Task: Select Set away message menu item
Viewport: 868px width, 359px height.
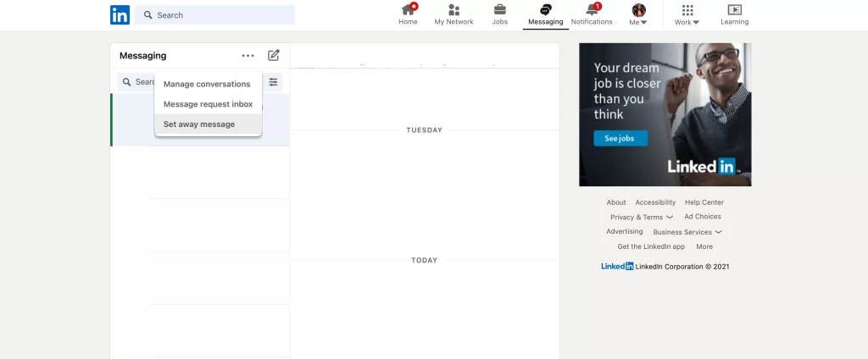Action: coord(208,124)
